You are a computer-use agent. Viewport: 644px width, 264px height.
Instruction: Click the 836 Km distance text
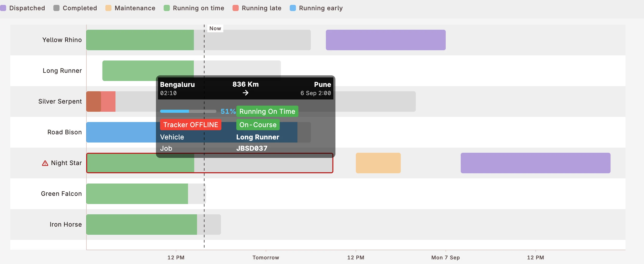(246, 84)
